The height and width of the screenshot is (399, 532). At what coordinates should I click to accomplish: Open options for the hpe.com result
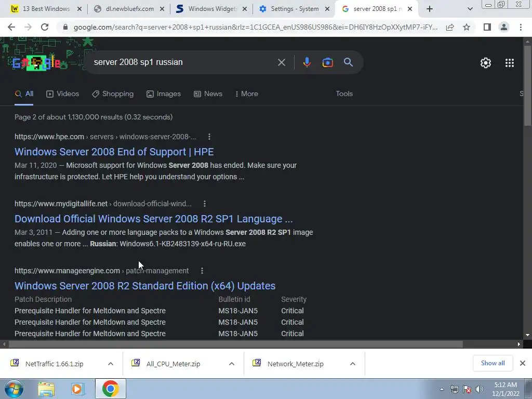(209, 137)
